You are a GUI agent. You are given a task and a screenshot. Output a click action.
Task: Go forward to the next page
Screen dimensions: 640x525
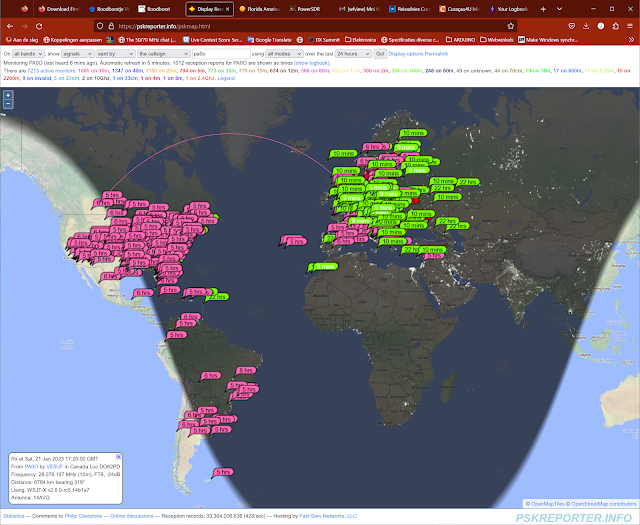click(x=24, y=26)
